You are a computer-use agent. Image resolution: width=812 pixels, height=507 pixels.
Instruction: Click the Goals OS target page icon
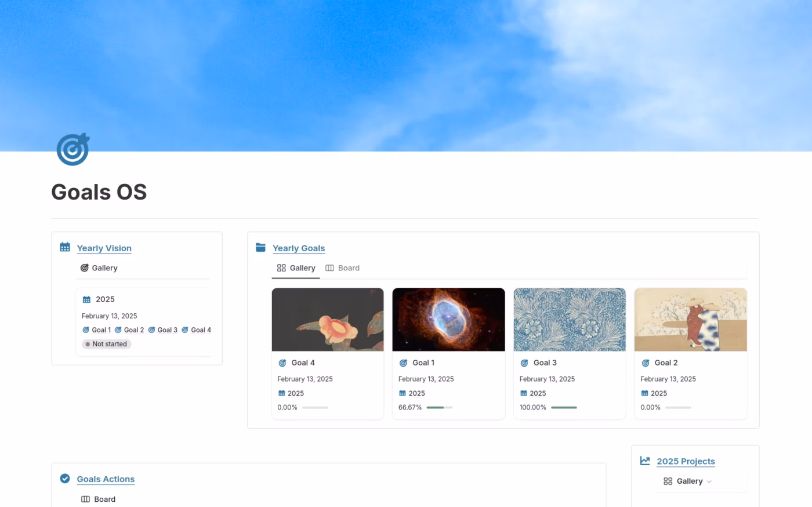[73, 149]
